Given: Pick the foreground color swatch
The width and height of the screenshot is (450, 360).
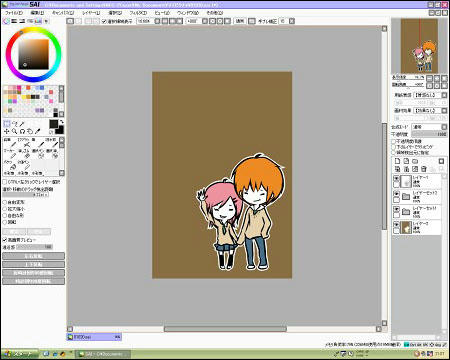Looking at the screenshot, I should point(54,124).
